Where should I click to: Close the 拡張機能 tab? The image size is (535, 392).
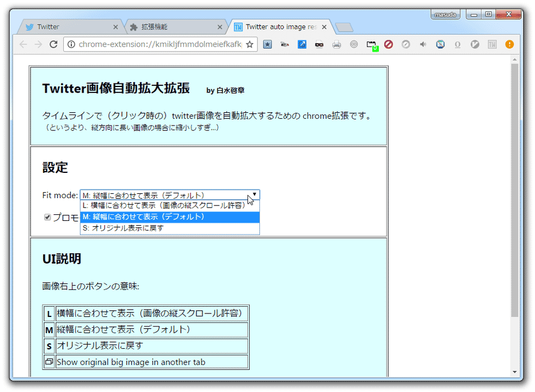[x=220, y=27]
